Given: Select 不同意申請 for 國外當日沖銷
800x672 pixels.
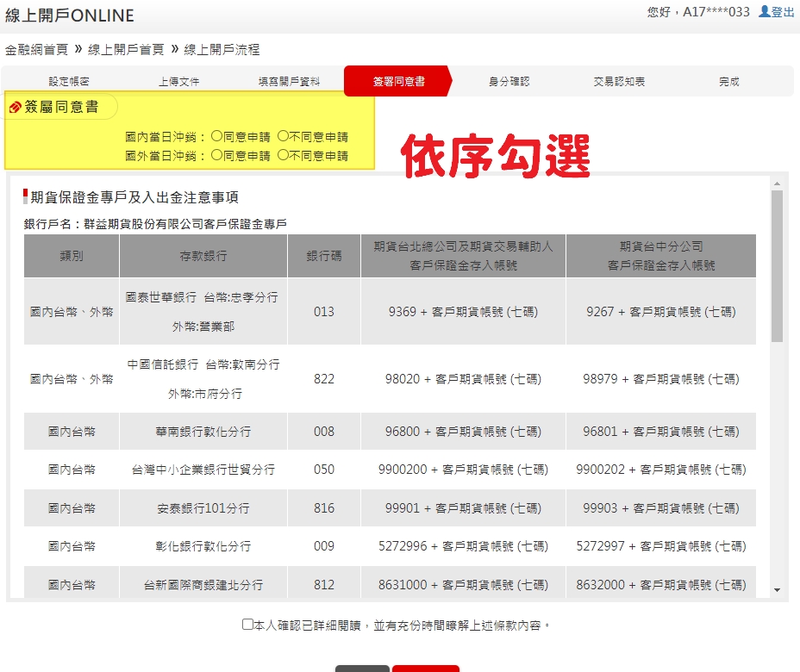Looking at the screenshot, I should (x=283, y=156).
